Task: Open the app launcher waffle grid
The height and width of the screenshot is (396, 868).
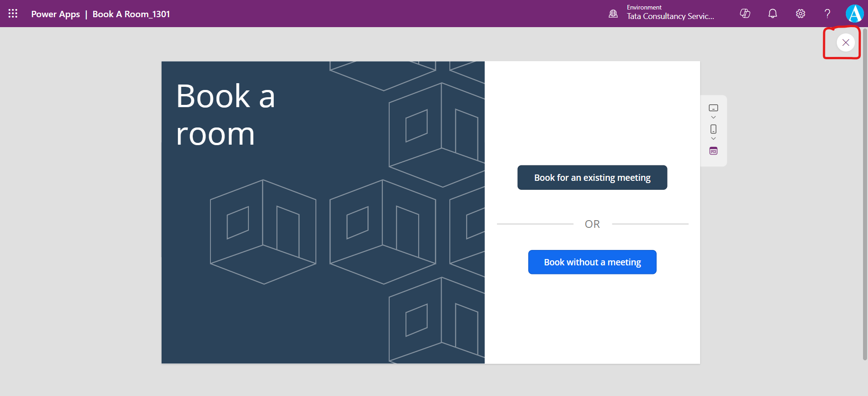Action: tap(13, 14)
